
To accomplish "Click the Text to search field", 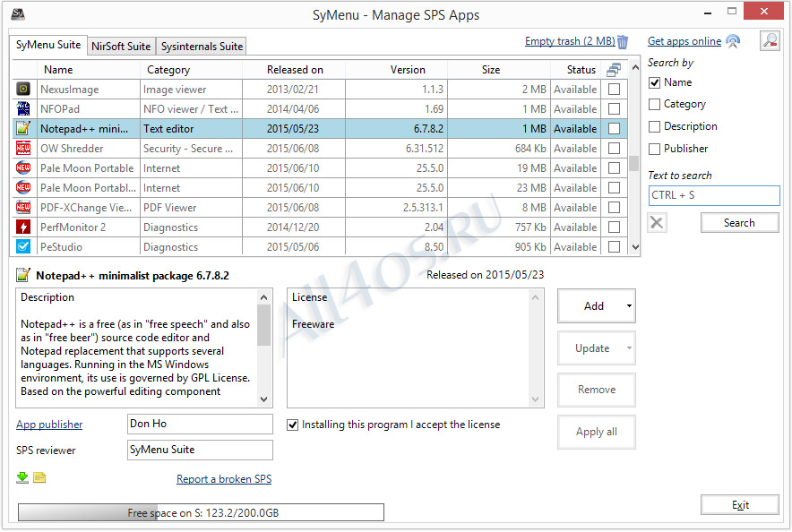I will pyautogui.click(x=714, y=195).
